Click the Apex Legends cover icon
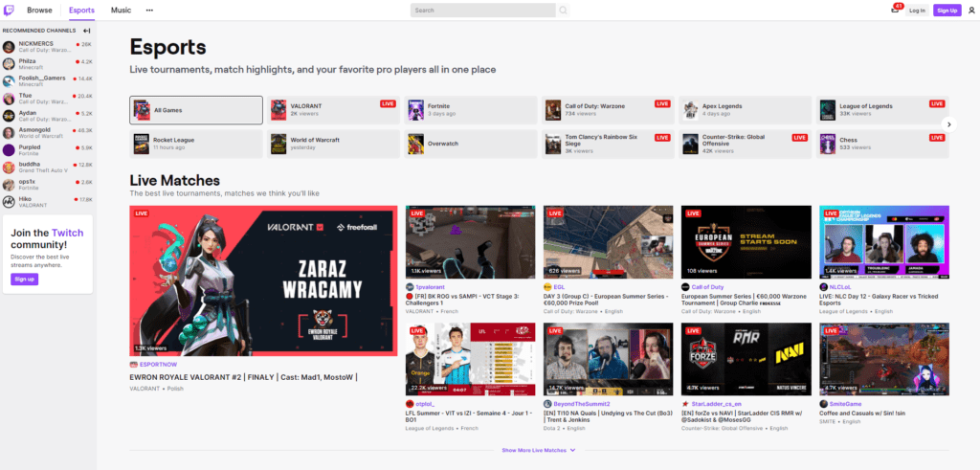Screen dimensions: 980x470 tap(690, 110)
